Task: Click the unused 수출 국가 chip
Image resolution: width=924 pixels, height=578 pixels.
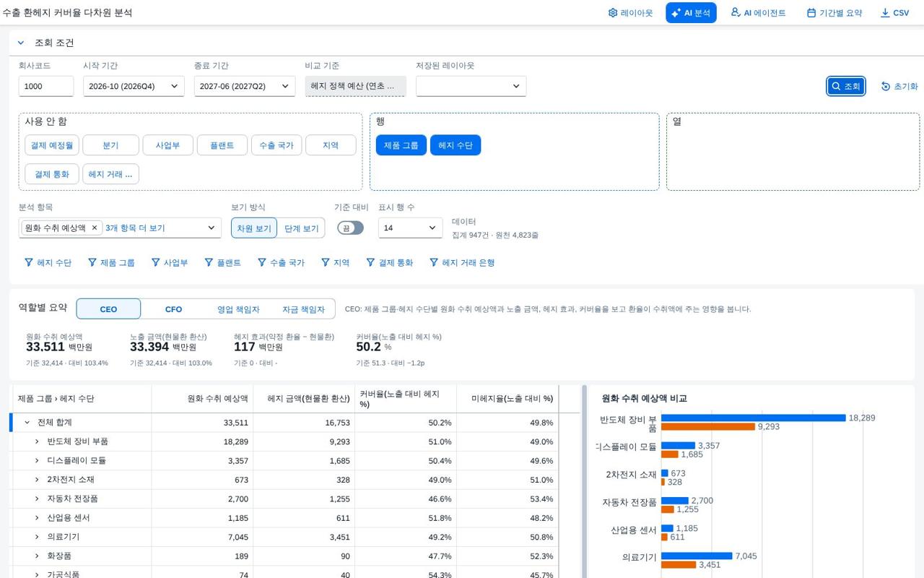Action: click(276, 145)
